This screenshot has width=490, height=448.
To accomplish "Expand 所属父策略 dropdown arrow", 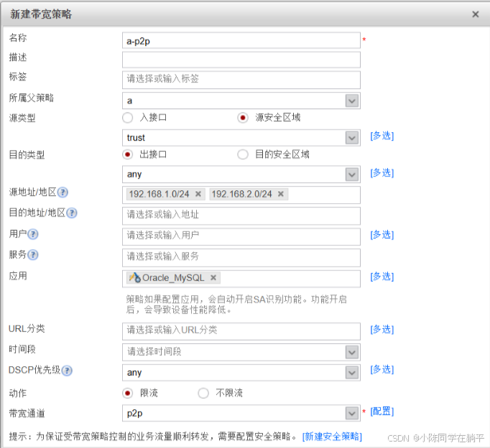I will 352,101.
